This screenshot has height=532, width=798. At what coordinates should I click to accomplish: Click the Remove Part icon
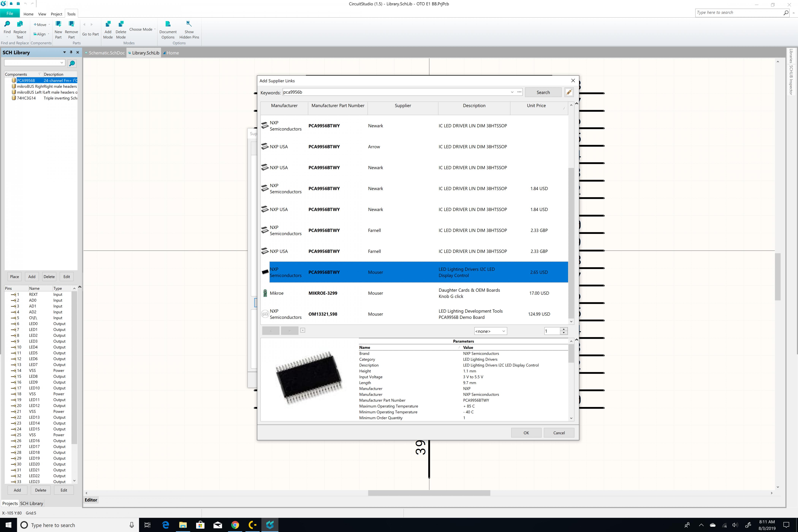[71, 24]
